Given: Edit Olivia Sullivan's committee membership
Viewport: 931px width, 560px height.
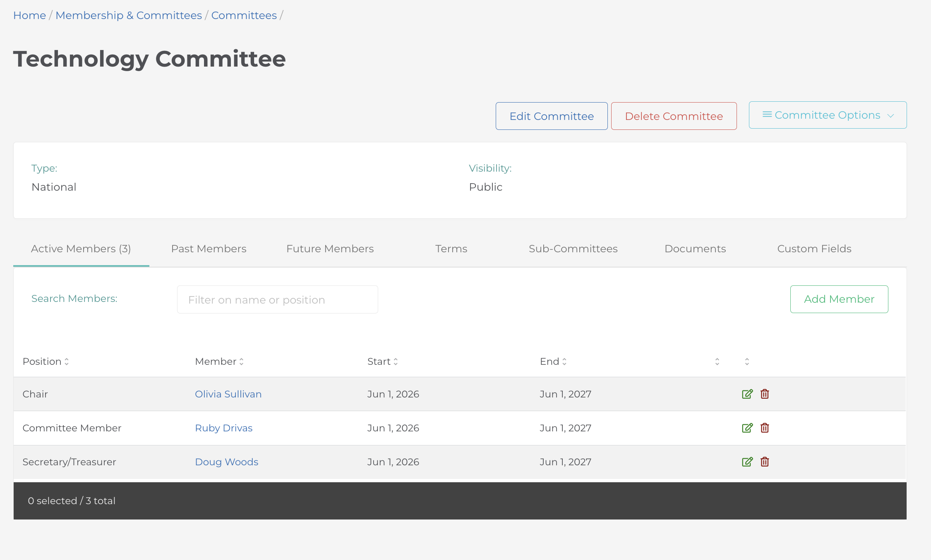Looking at the screenshot, I should point(747,394).
